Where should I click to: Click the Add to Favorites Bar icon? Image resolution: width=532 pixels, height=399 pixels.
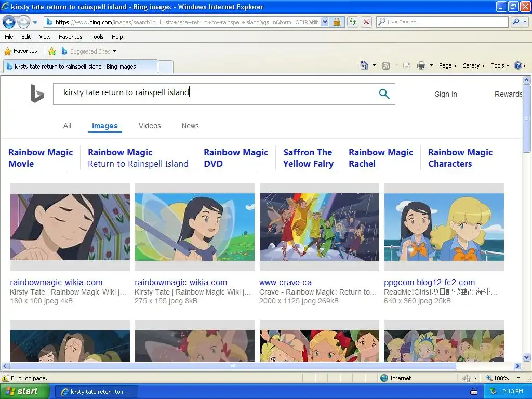52,51
